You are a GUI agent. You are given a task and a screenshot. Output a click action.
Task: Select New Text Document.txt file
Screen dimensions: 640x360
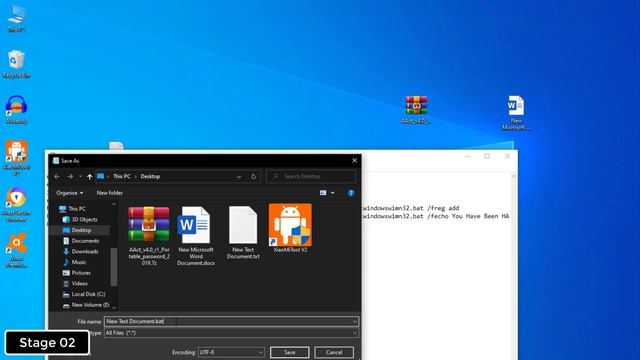(x=243, y=233)
